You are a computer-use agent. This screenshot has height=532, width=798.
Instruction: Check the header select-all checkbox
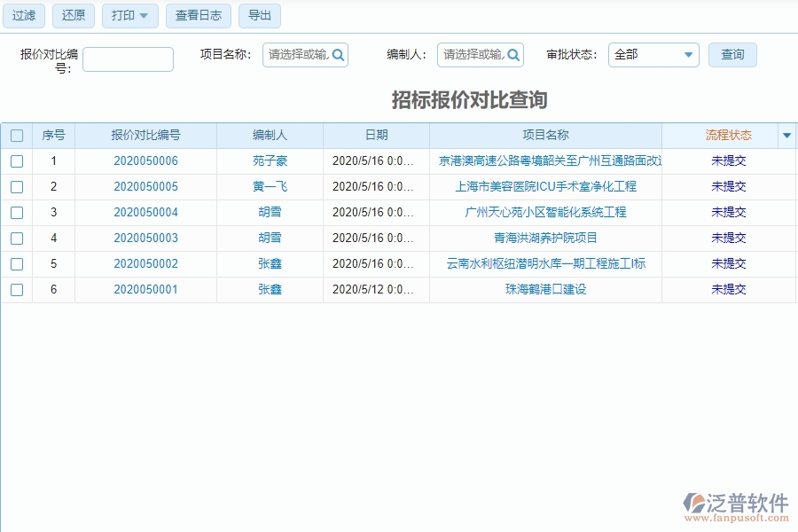coord(17,135)
